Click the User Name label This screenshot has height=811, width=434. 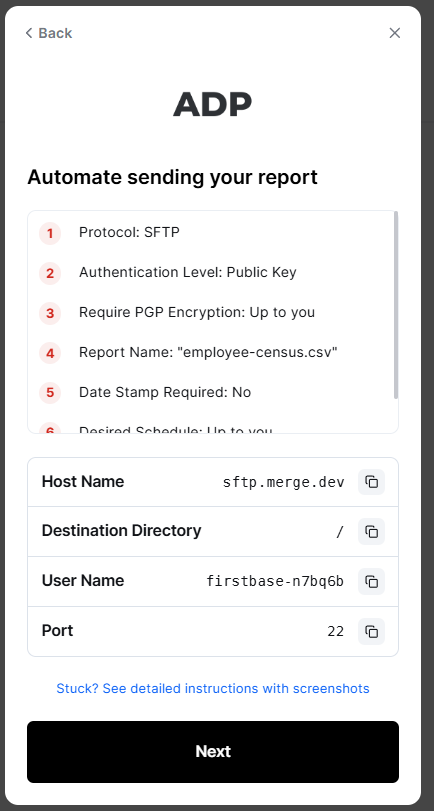tap(83, 581)
